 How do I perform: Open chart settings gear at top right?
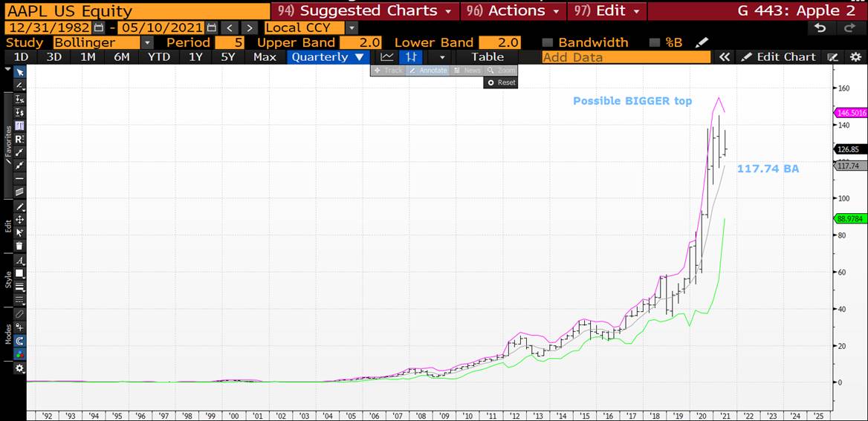855,57
